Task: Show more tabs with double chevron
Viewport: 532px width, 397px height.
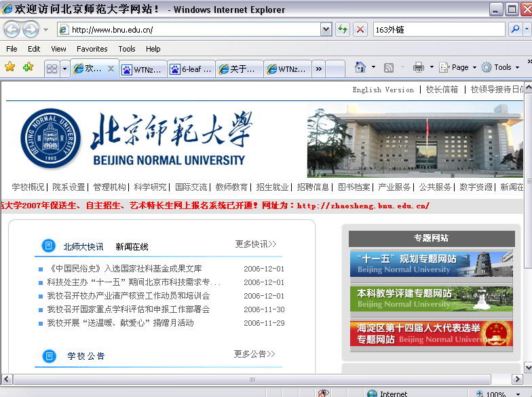Action: (x=319, y=69)
